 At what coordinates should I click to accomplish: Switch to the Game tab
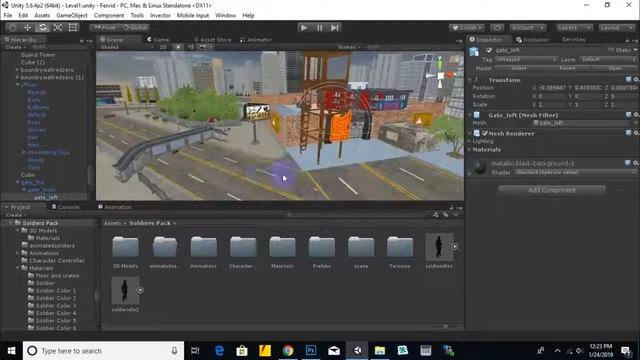(158, 40)
